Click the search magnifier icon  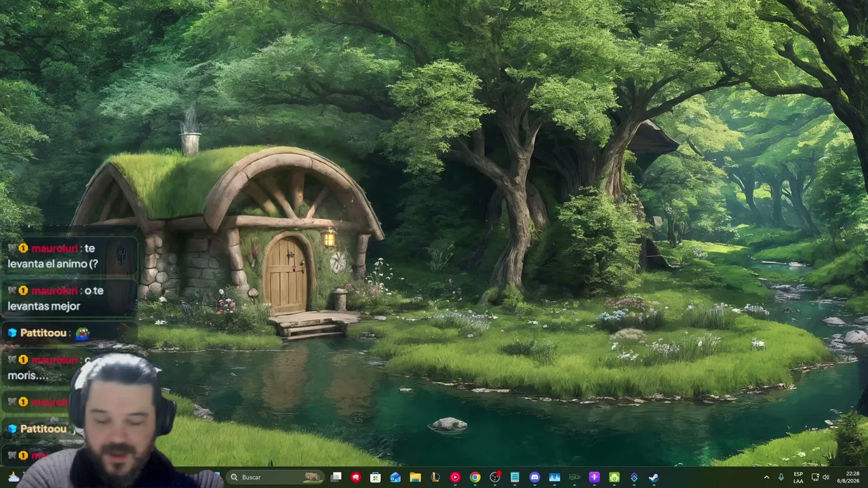pos(234,477)
